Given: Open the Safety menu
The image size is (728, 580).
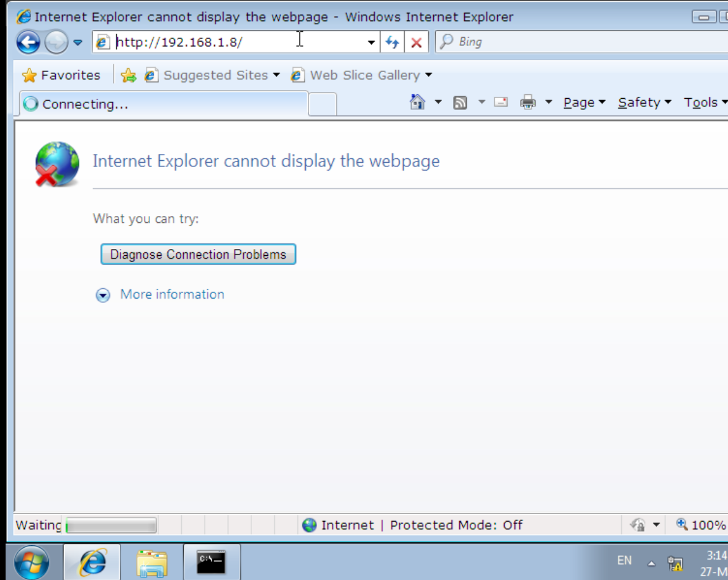Looking at the screenshot, I should tap(644, 102).
